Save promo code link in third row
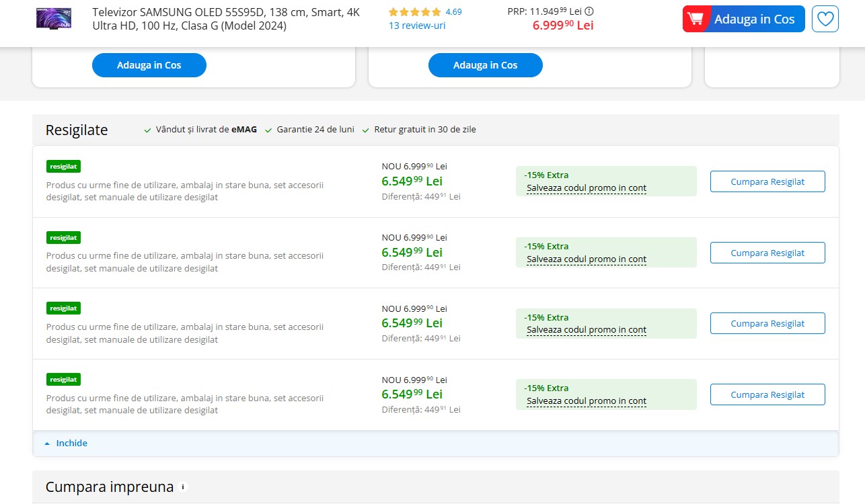865x504 pixels. tap(587, 330)
